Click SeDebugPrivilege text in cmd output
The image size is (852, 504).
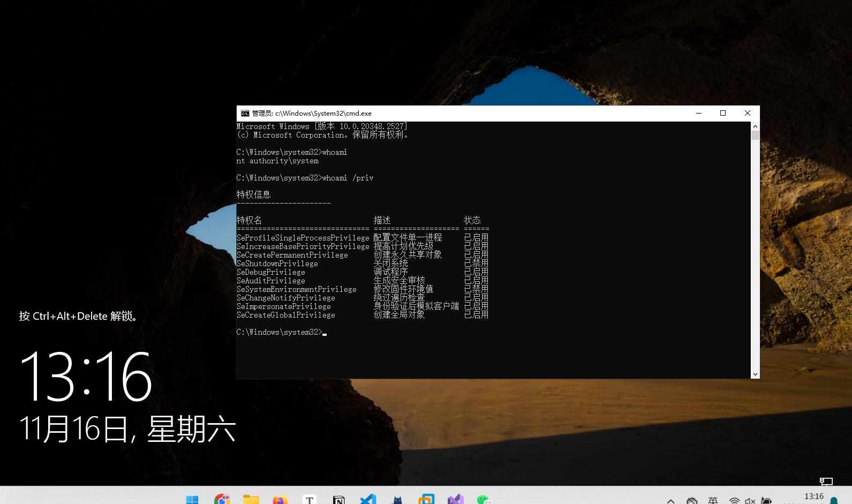[x=271, y=272]
